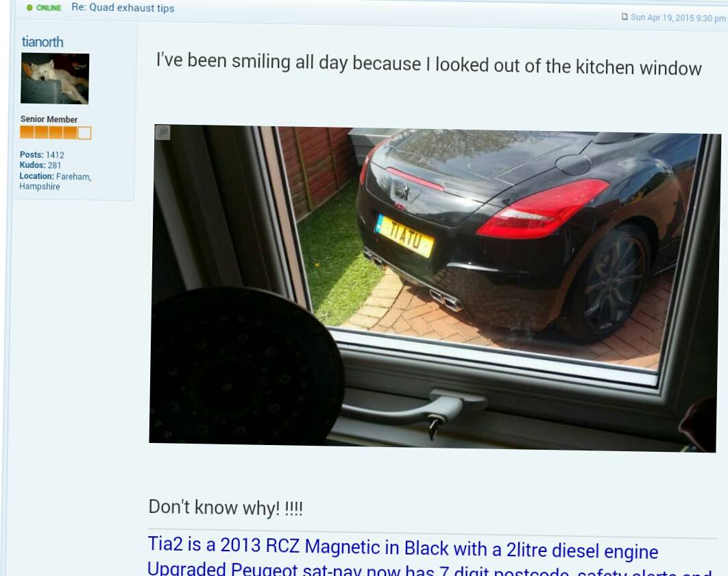Open the Posts: 1412 count

(x=42, y=155)
